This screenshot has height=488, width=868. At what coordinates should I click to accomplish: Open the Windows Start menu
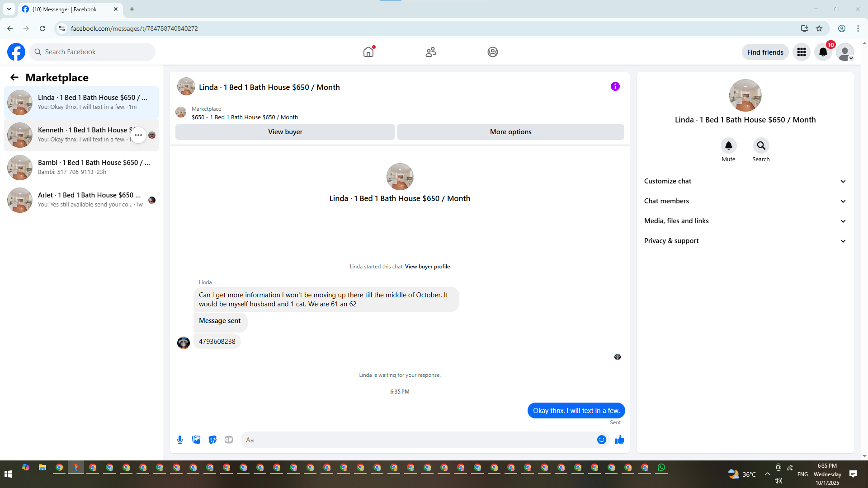coord(8,474)
